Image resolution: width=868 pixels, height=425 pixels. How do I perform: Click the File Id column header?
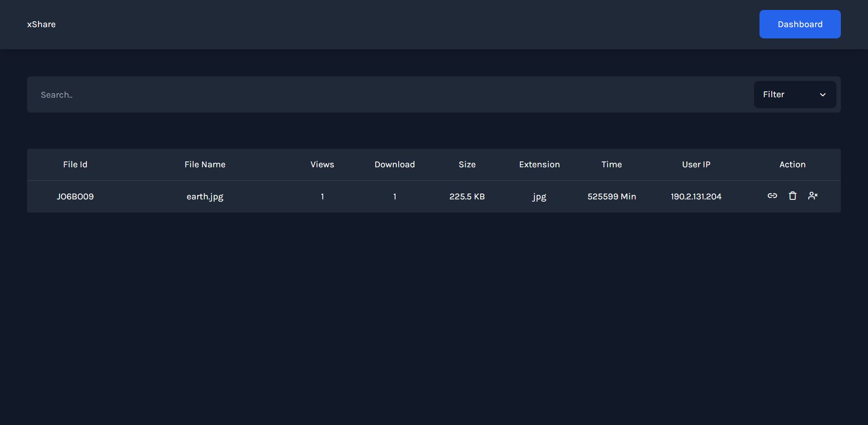(75, 165)
